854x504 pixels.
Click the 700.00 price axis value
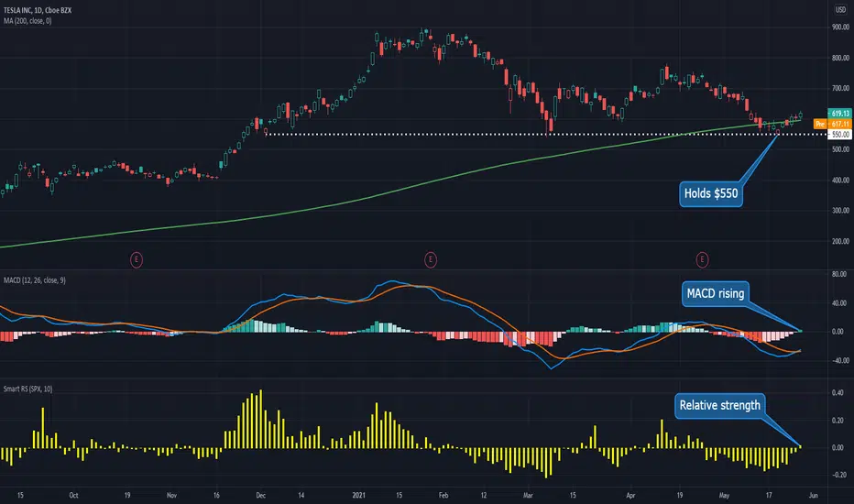tap(840, 88)
